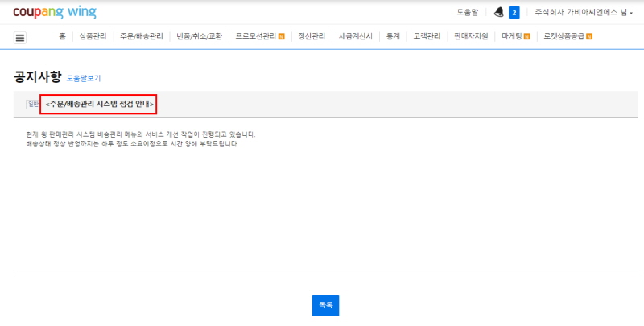Click the orange badge next to 로켓상품공급
The height and width of the screenshot is (326, 644).
pyautogui.click(x=589, y=37)
